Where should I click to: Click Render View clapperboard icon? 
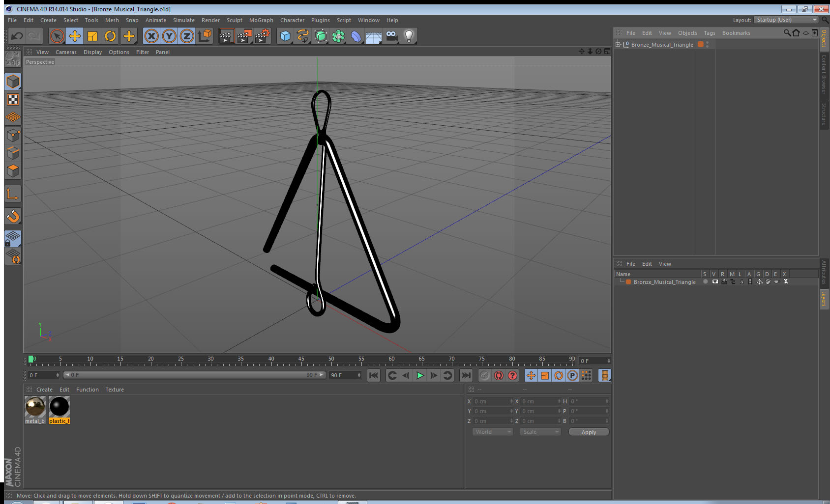pyautogui.click(x=226, y=36)
